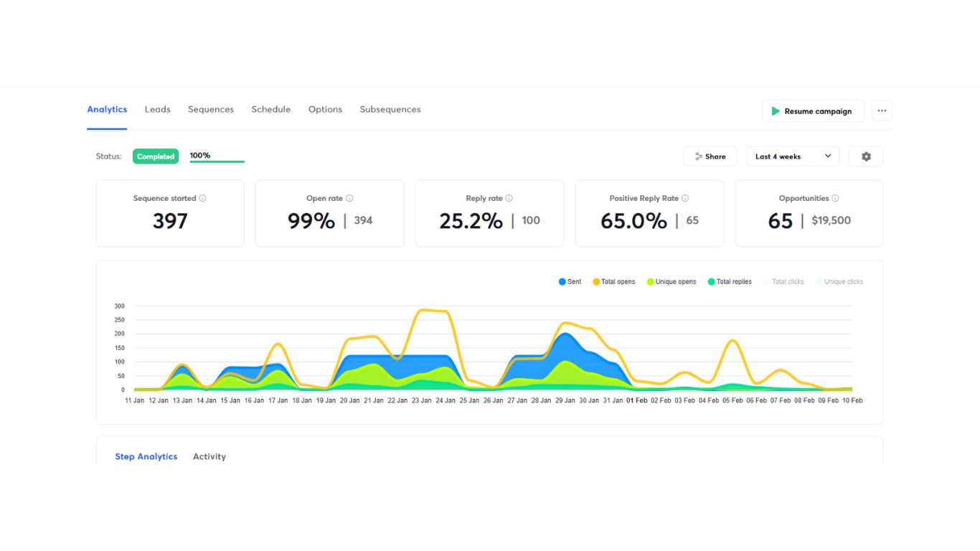Enable the Total clicks legend item
This screenshot has height=551, width=980.
pos(783,282)
